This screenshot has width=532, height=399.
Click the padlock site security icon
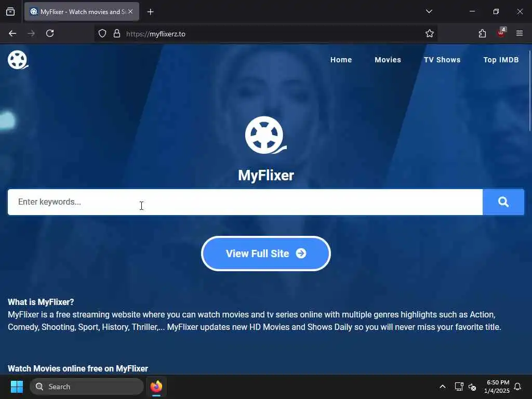tap(117, 33)
